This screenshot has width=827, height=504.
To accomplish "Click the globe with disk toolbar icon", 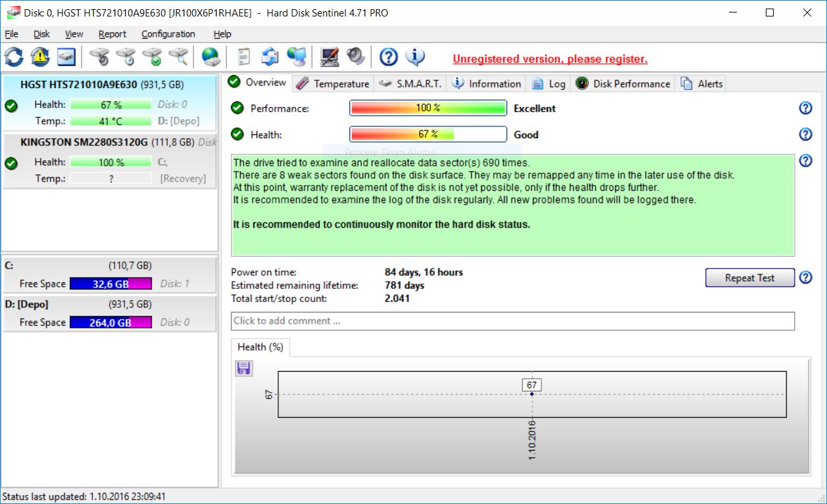I will [x=211, y=57].
